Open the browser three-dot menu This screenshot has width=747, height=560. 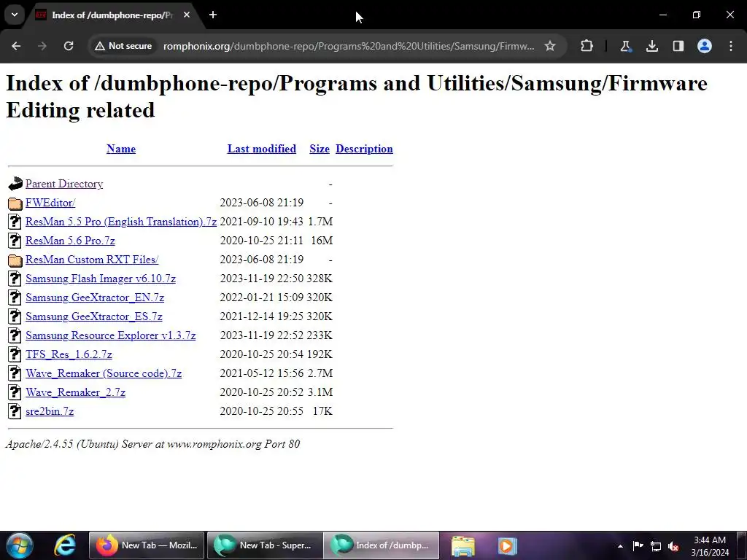[731, 46]
